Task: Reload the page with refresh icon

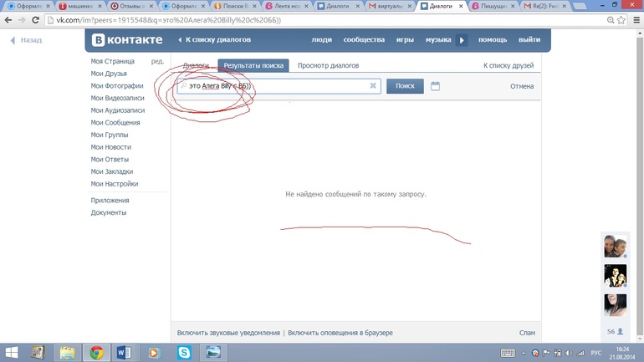Action: coord(36,20)
